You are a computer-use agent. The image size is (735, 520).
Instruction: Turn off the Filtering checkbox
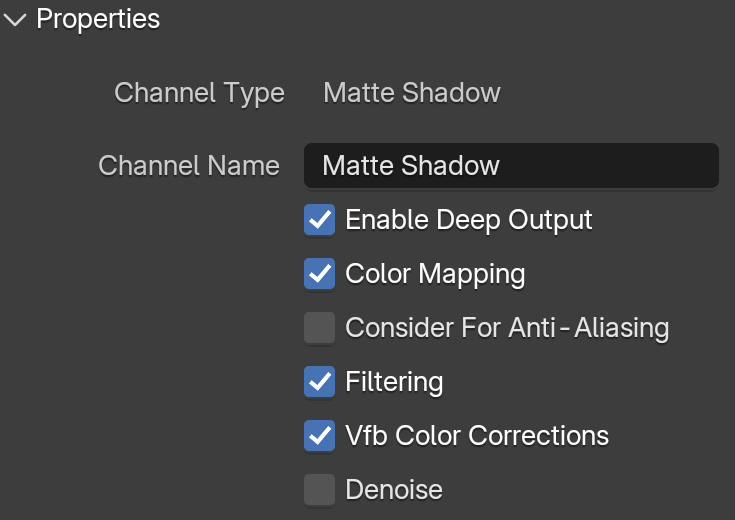pos(319,381)
